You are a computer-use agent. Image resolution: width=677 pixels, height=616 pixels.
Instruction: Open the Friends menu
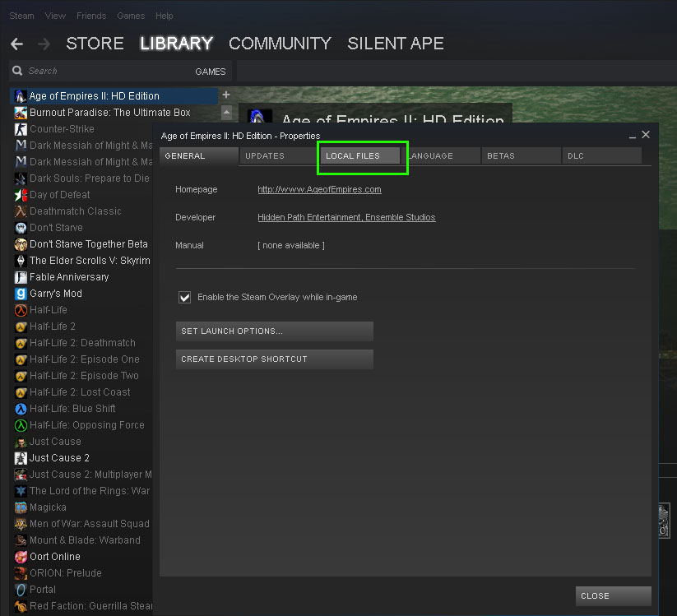(x=91, y=16)
